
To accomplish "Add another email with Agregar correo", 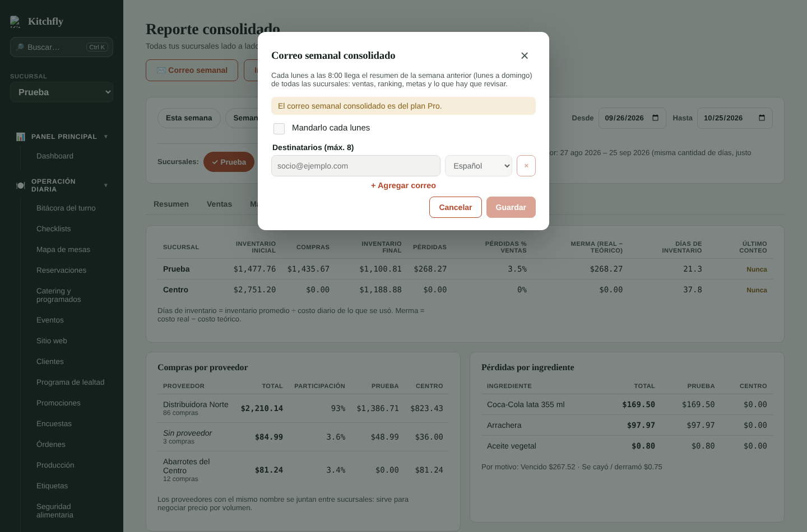I will click(x=403, y=185).
